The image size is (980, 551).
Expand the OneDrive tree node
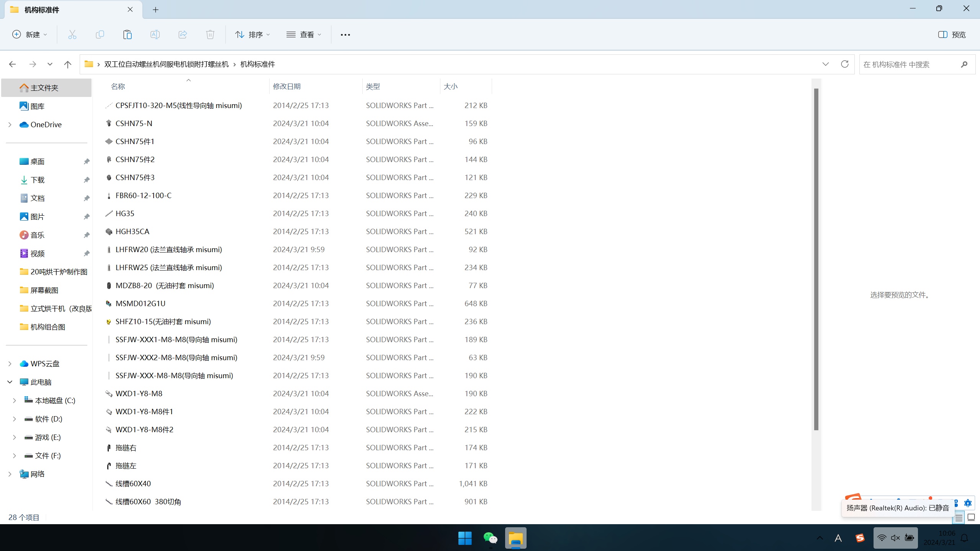pyautogui.click(x=10, y=125)
